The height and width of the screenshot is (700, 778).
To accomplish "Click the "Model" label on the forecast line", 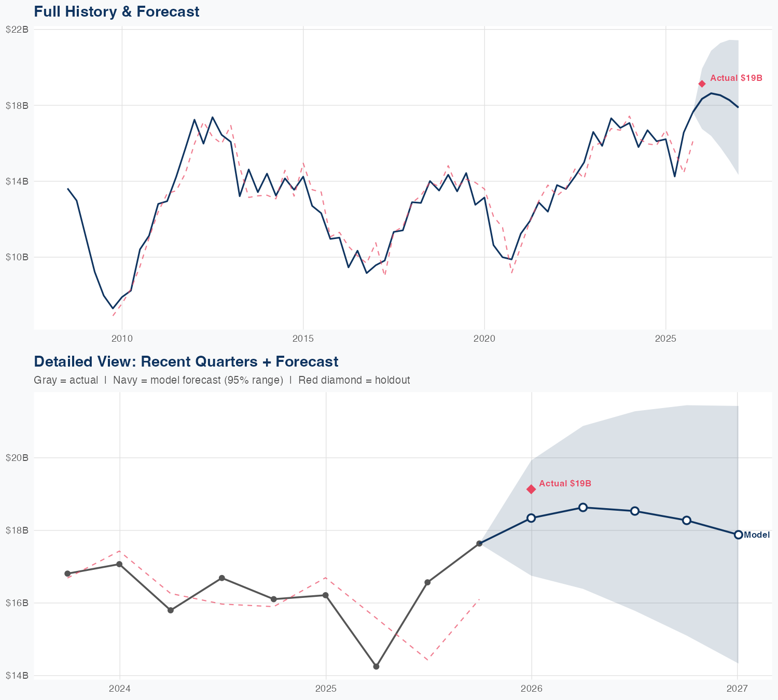I will coord(757,535).
